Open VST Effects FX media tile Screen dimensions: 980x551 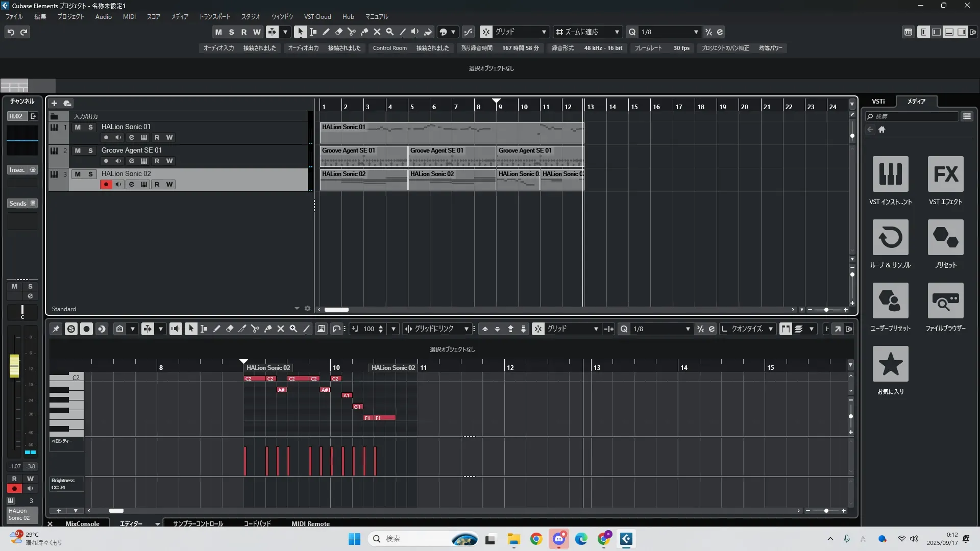(945, 174)
